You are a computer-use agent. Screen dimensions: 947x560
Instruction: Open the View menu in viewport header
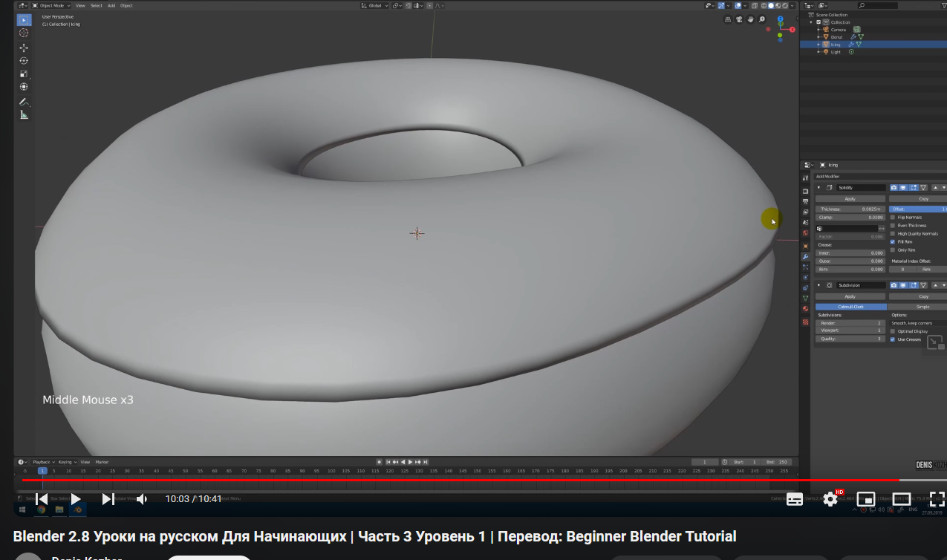point(79,5)
